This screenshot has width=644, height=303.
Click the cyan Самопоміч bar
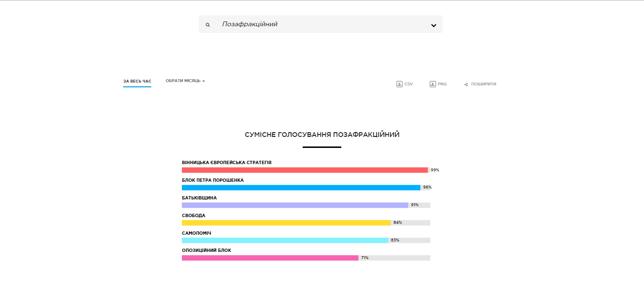285,240
